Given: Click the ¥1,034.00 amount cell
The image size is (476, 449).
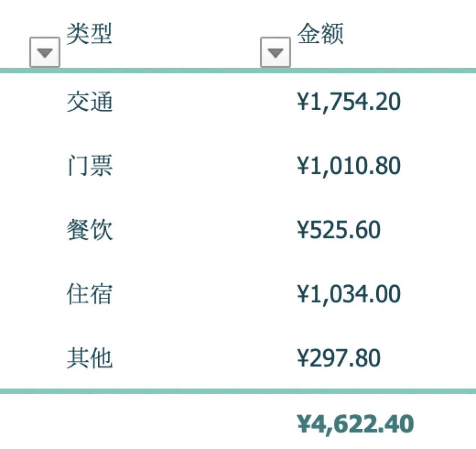Looking at the screenshot, I should click(x=349, y=294).
